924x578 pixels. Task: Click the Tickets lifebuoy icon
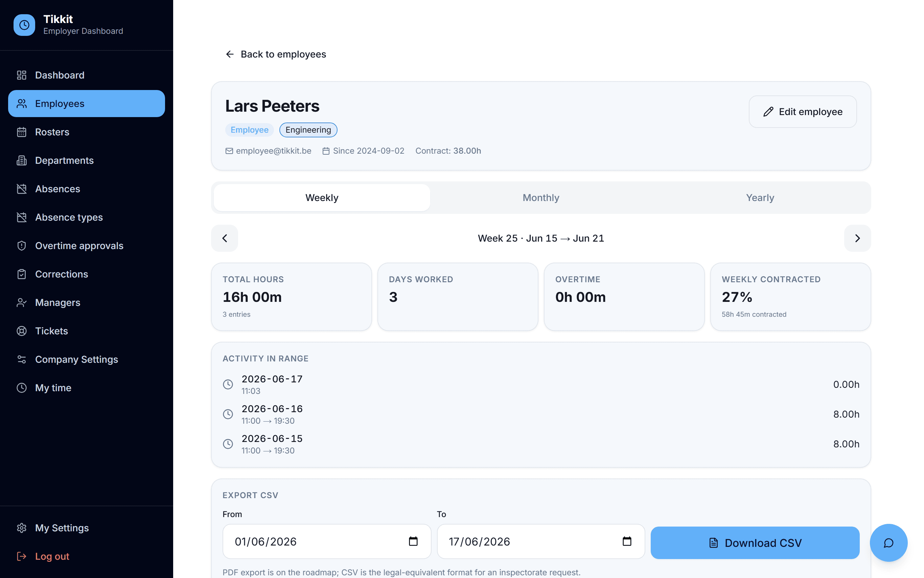click(x=22, y=331)
